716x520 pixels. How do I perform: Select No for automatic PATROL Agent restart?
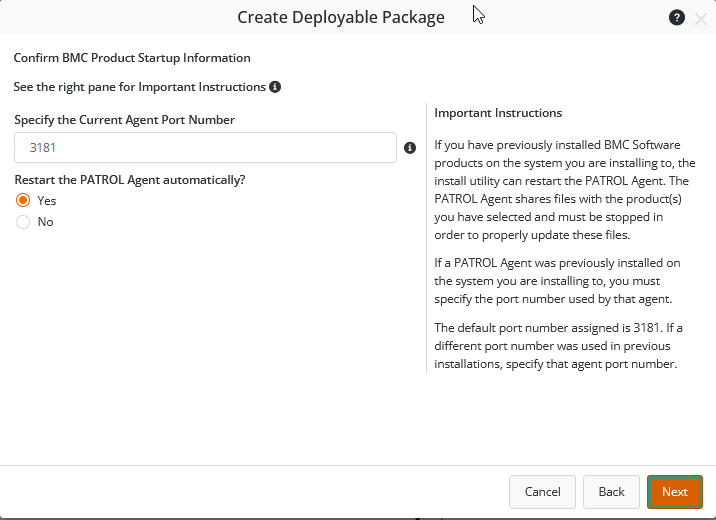[x=23, y=222]
